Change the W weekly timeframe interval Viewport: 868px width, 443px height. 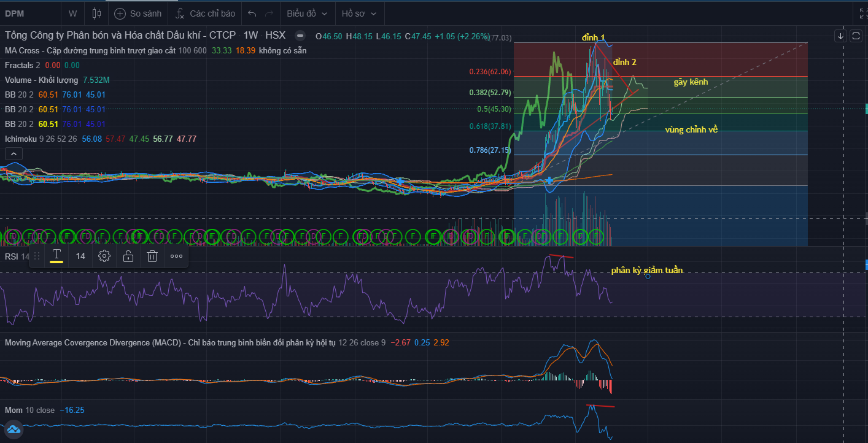point(73,13)
